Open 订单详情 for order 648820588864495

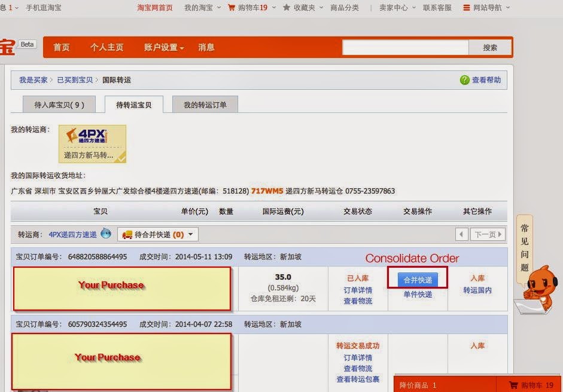[358, 290]
